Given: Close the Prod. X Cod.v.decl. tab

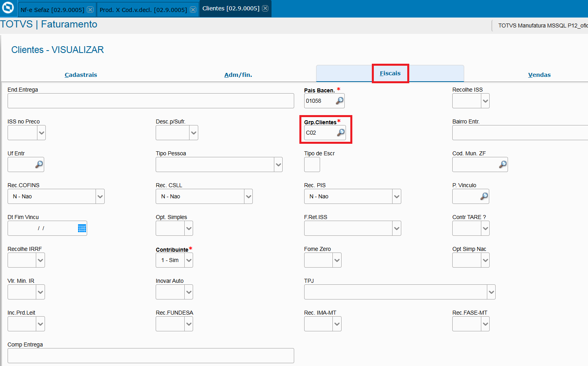Looking at the screenshot, I should [193, 10].
